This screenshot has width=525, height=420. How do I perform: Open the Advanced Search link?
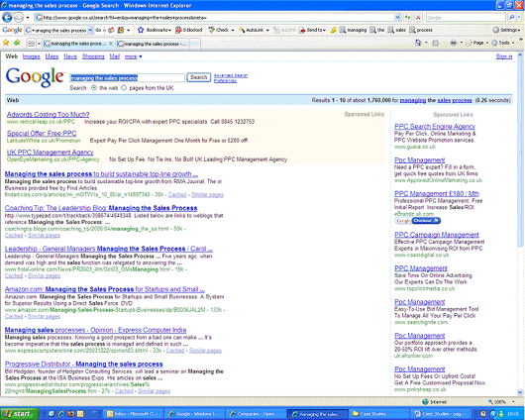231,75
